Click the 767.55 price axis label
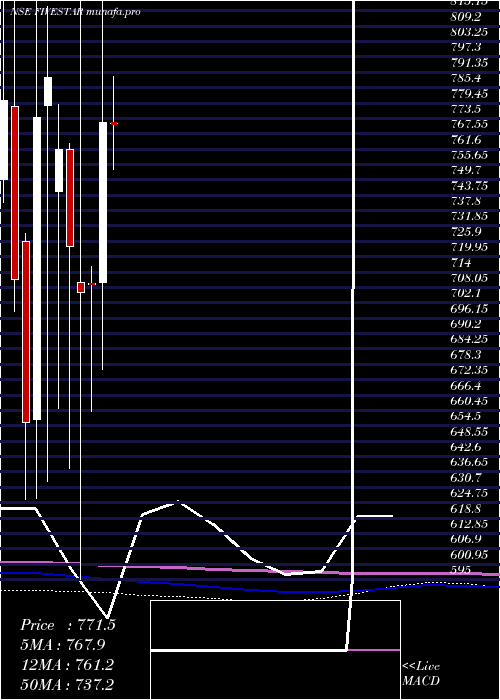500x700 pixels. tap(470, 125)
